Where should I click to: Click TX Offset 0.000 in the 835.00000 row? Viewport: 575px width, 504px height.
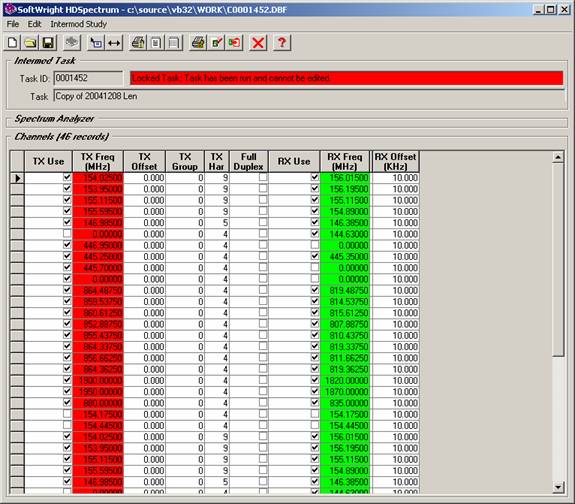tap(144, 403)
